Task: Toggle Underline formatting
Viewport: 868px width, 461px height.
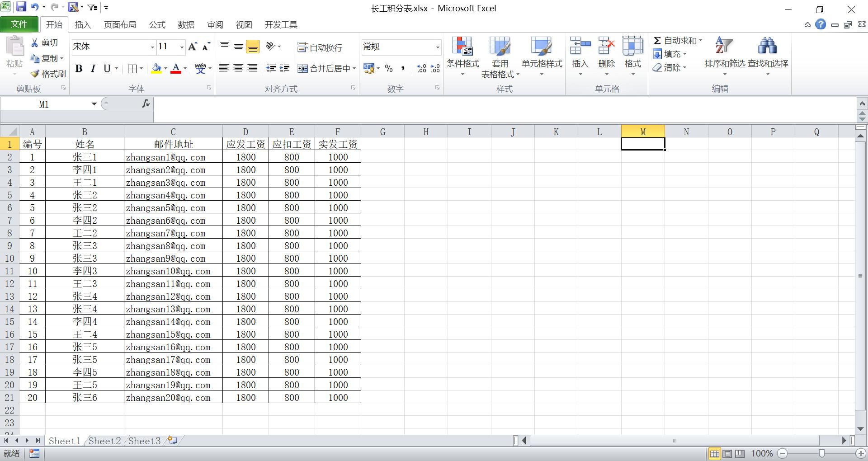Action: pyautogui.click(x=107, y=69)
